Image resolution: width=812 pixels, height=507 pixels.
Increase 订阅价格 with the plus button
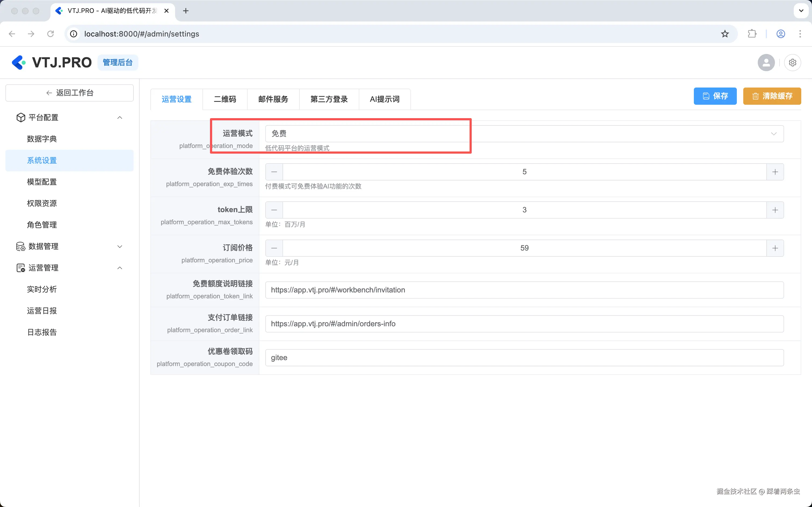[x=775, y=248]
